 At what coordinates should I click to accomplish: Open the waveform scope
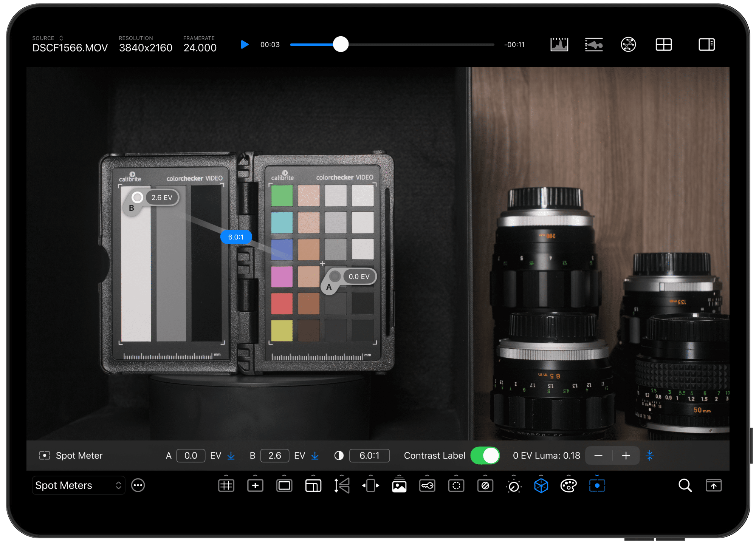click(x=594, y=45)
